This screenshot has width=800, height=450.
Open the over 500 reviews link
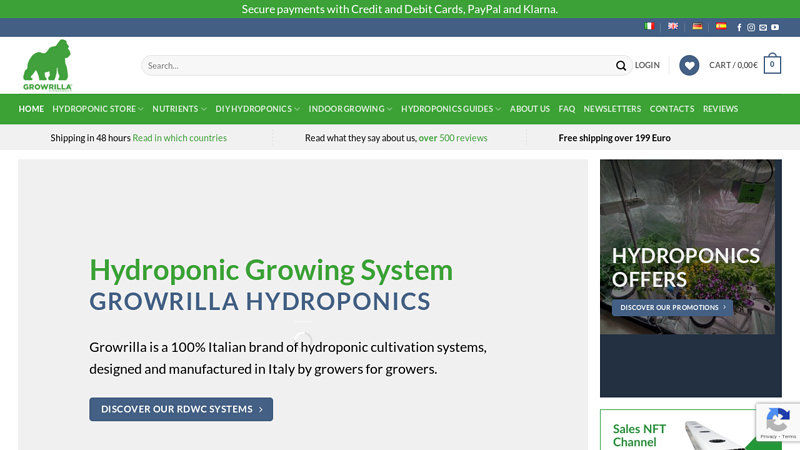pos(453,138)
